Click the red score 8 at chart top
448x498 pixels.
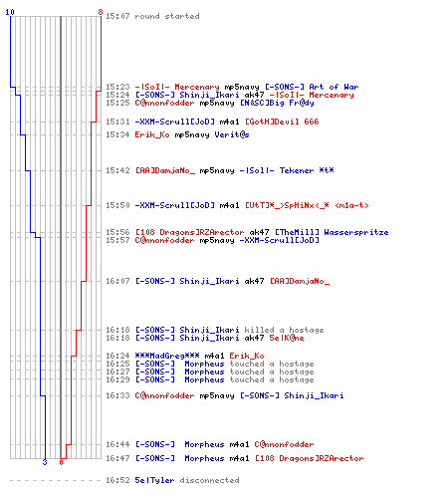(x=101, y=12)
